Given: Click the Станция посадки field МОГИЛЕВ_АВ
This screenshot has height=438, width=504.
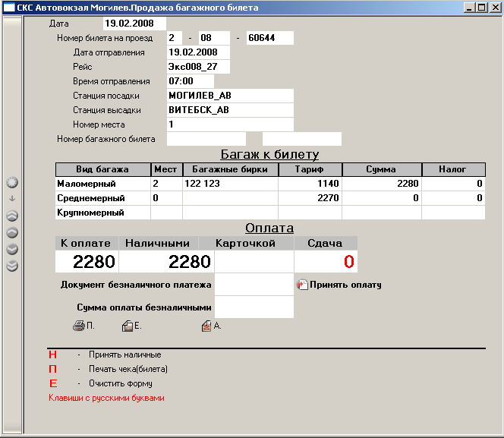Looking at the screenshot, I should coord(230,96).
